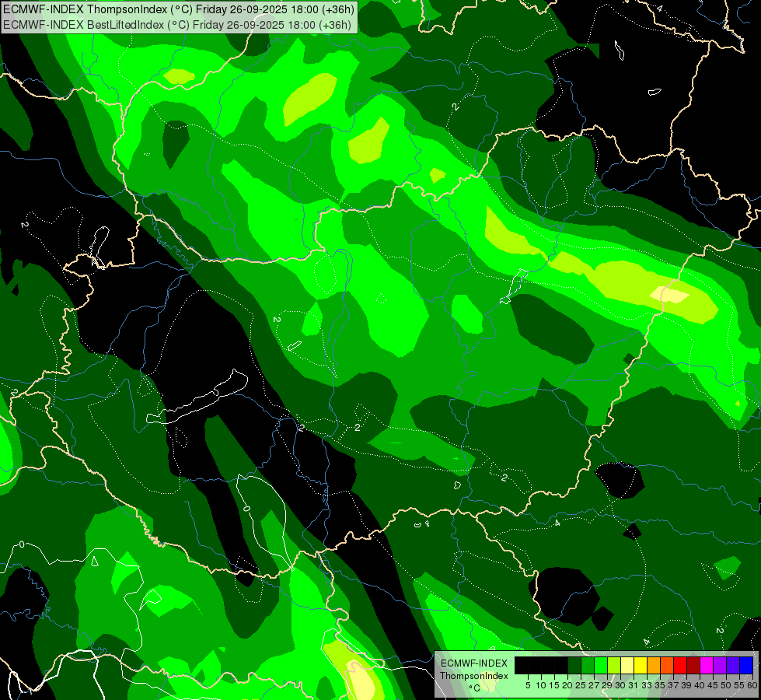The width and height of the screenshot is (761, 700).
Task: Click the legend tick label 50
Action: (727, 685)
